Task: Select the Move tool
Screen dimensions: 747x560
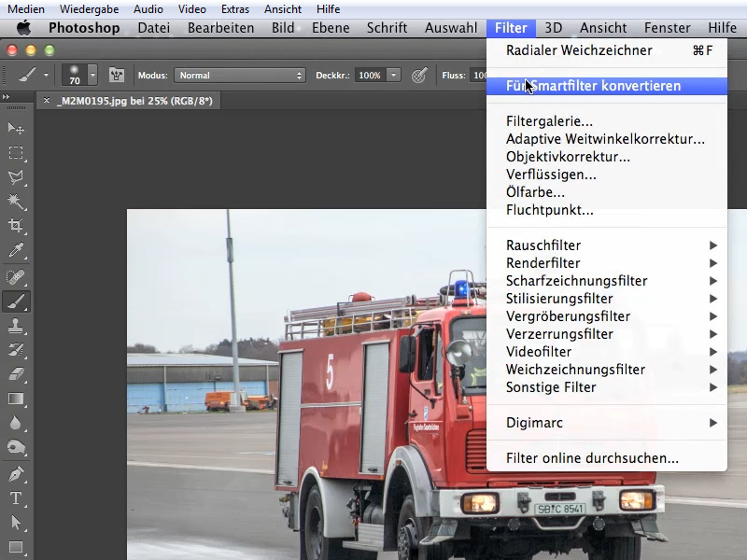Action: click(16, 128)
